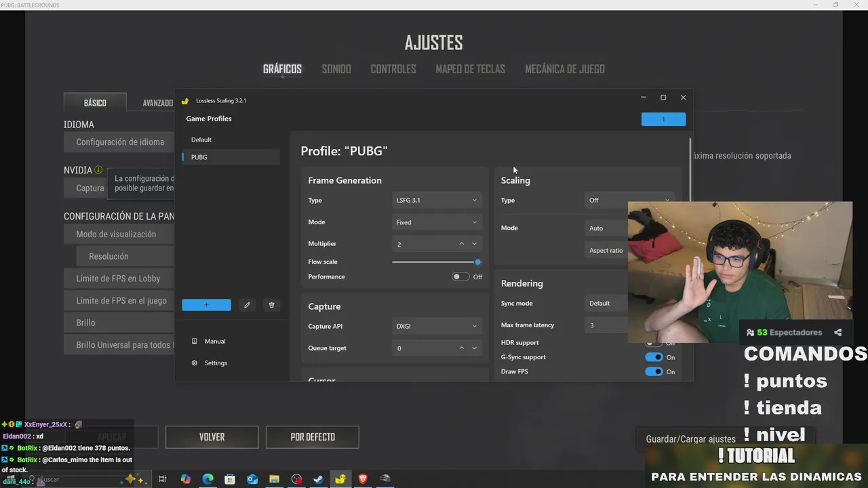Disable G-Sync support toggle
The width and height of the screenshot is (868, 488).
tap(654, 357)
